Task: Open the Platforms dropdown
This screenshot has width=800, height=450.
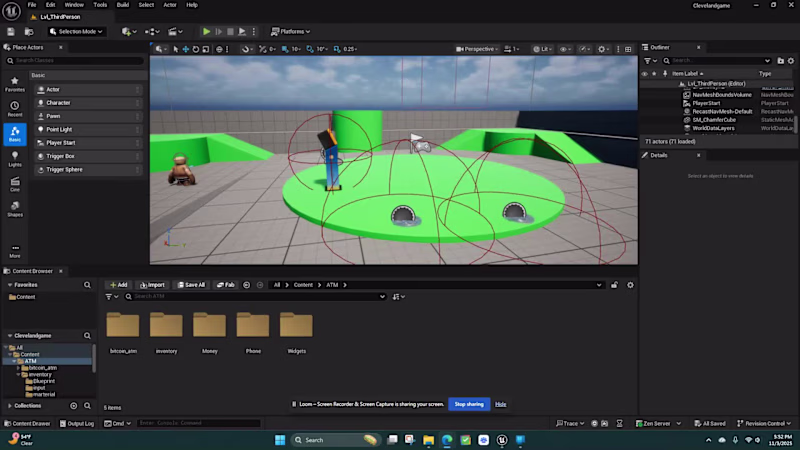Action: (x=290, y=31)
